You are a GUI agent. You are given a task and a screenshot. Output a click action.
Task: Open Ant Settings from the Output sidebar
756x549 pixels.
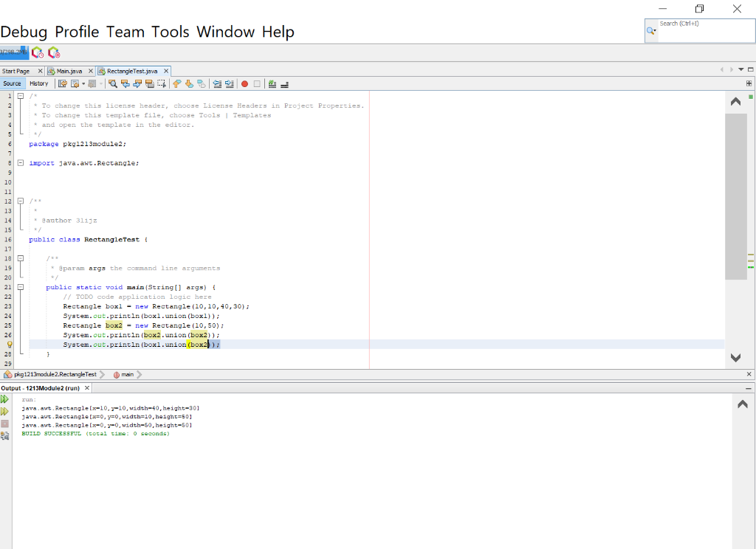[4, 436]
